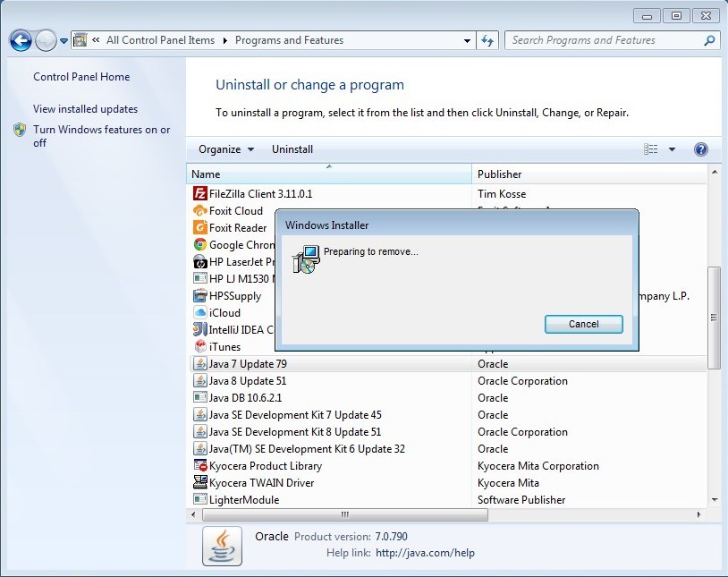The width and height of the screenshot is (728, 577).
Task: Click the back navigation arrow
Action: coord(21,40)
